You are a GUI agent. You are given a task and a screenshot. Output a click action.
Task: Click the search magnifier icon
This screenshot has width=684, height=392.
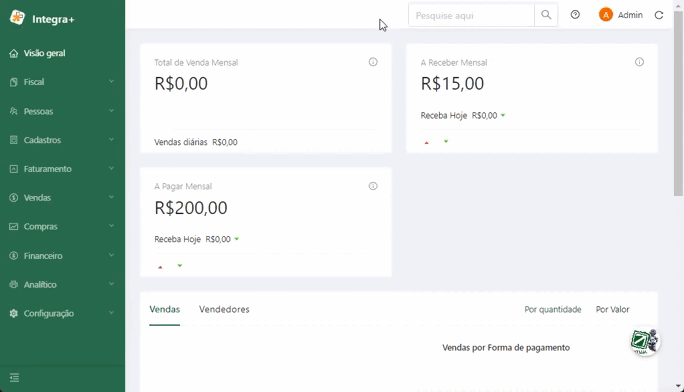[546, 15]
